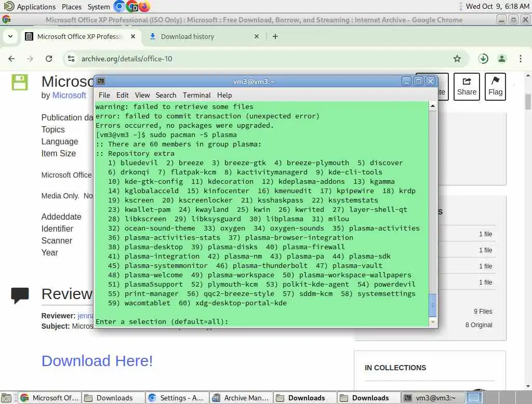This screenshot has width=532, height=404.
Task: Open terminal Edit menu
Action: pyautogui.click(x=122, y=96)
